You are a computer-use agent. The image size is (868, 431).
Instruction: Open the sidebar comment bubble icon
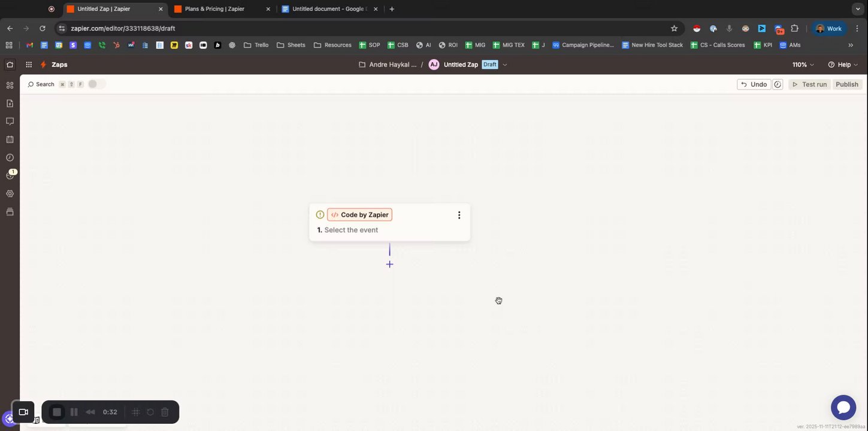(x=10, y=122)
